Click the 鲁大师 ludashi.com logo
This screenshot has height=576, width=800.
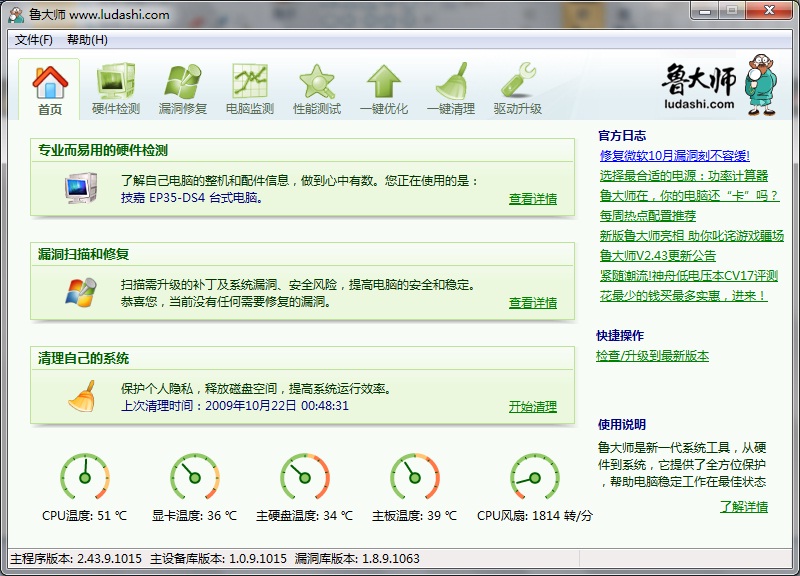(x=719, y=84)
